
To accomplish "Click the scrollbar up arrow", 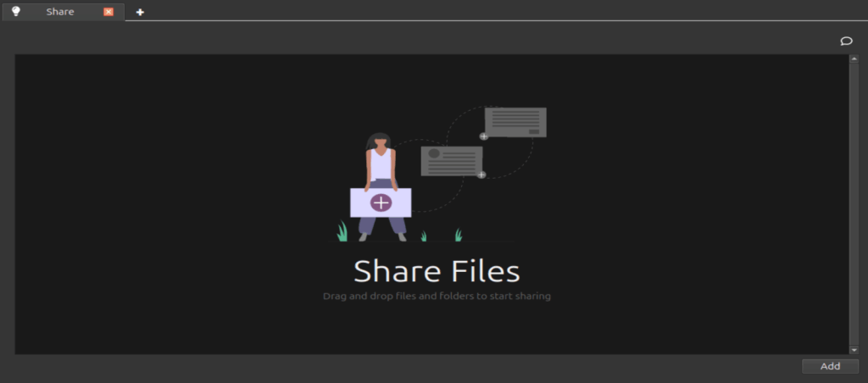I will click(x=854, y=59).
